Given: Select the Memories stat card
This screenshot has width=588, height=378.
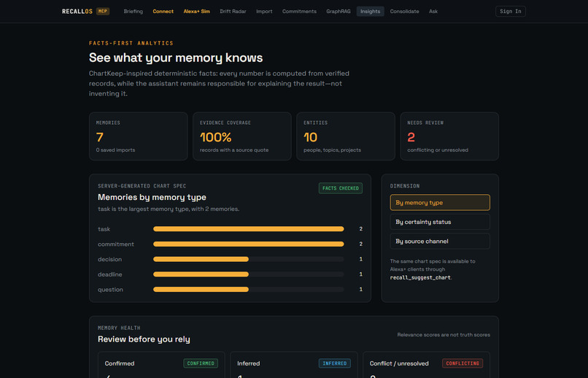Looking at the screenshot, I should (139, 136).
